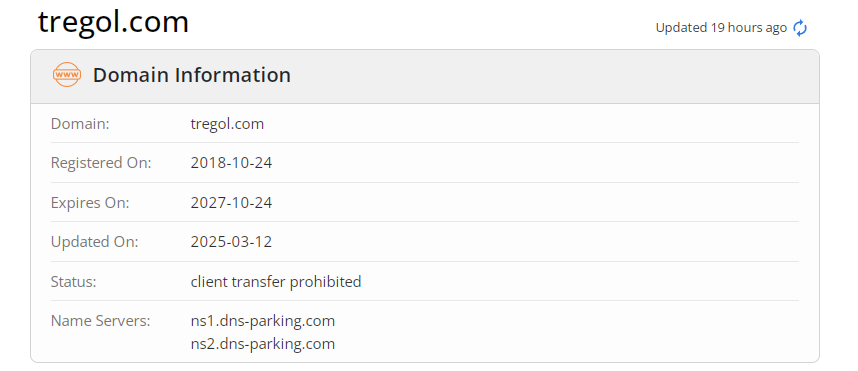
Task: Click ns1.dns-parking.com name server
Action: (x=263, y=321)
